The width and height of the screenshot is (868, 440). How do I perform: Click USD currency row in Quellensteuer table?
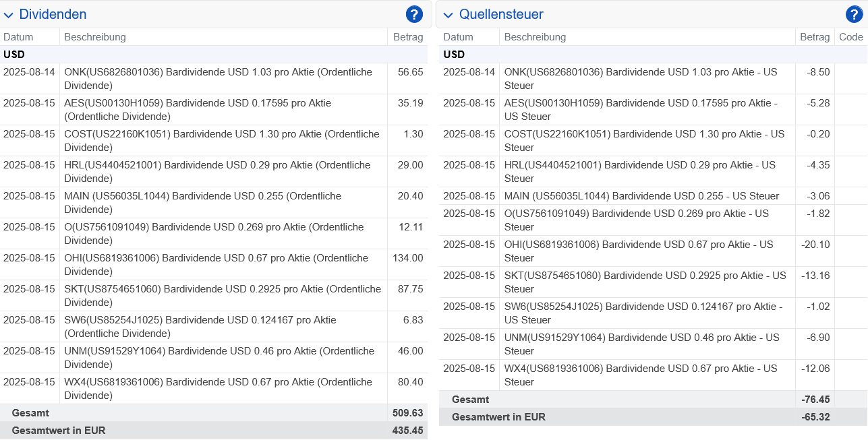point(654,55)
